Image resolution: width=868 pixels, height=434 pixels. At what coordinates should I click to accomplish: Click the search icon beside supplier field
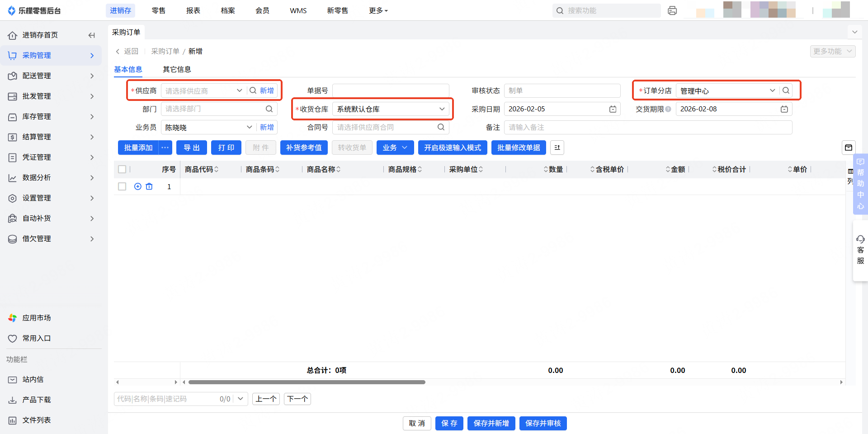click(253, 91)
